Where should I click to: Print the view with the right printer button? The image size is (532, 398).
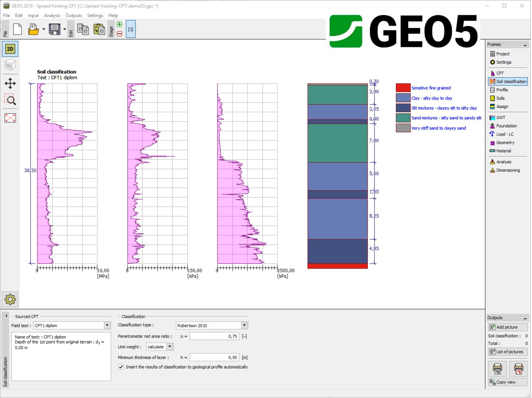click(518, 369)
